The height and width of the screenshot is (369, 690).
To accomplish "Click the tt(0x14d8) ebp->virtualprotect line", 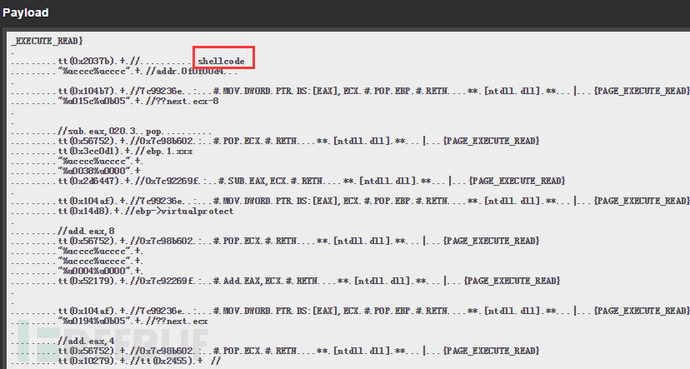I will [x=145, y=211].
